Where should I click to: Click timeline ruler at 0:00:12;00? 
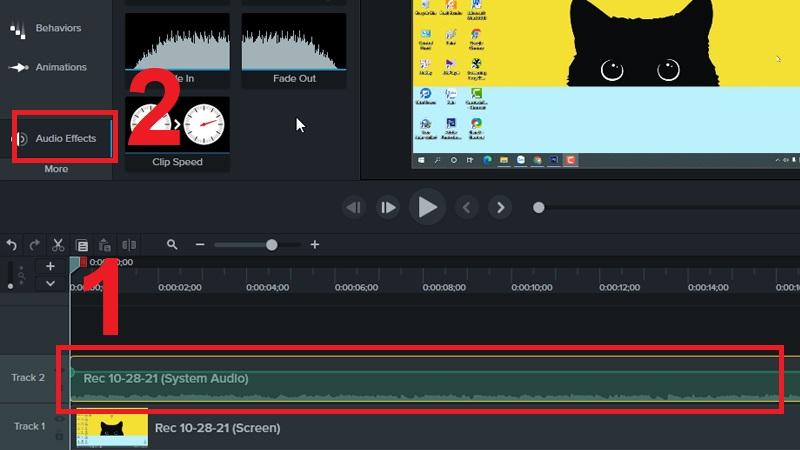(x=619, y=287)
